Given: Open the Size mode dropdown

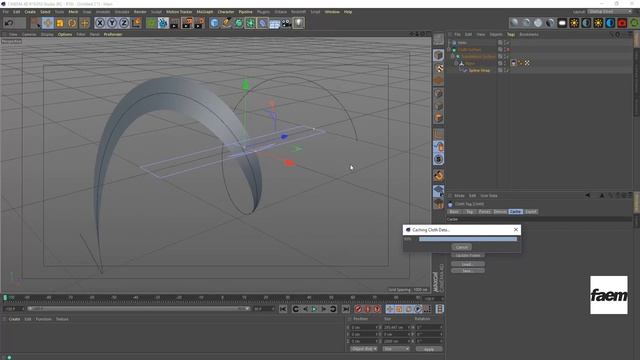Looking at the screenshot, I should [x=396, y=349].
